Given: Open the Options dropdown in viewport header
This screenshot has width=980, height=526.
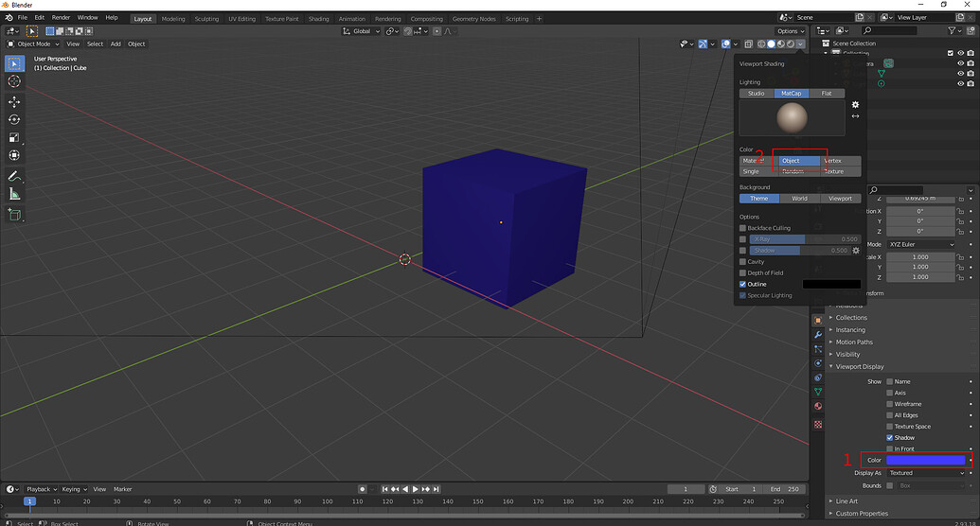Looking at the screenshot, I should point(791,31).
